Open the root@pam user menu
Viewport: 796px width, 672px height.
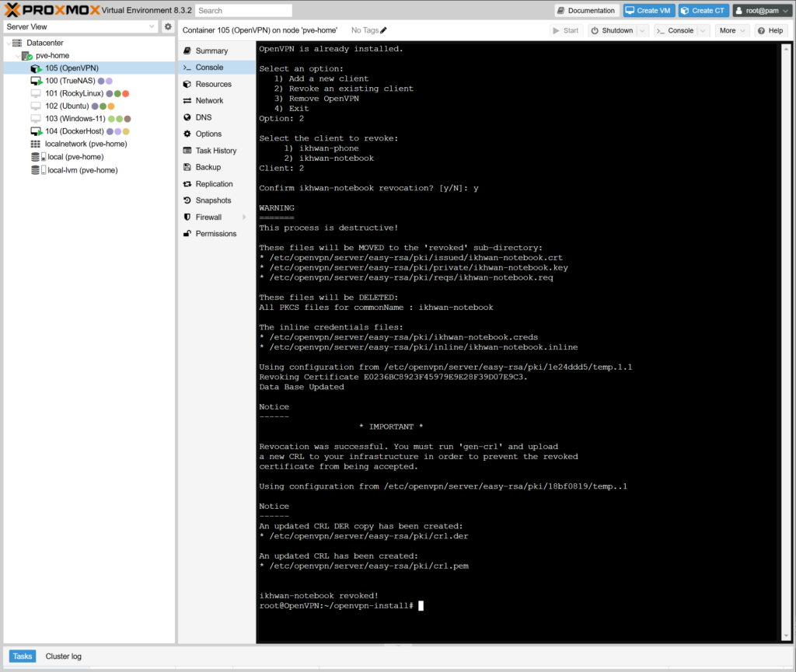click(x=761, y=10)
